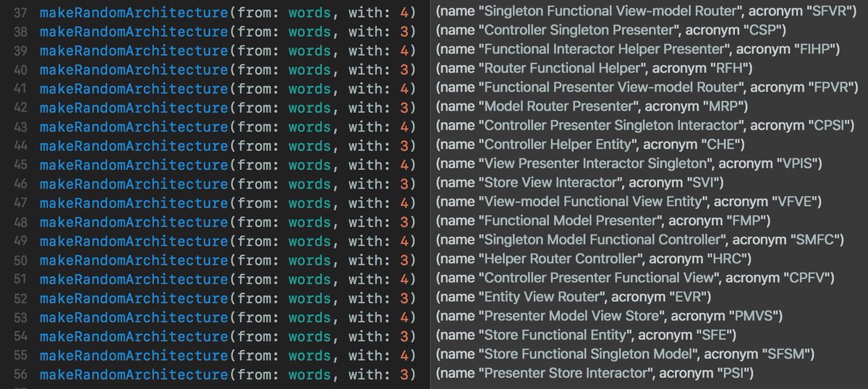
Task: Select line number 42 in the gutter
Action: [x=19, y=108]
